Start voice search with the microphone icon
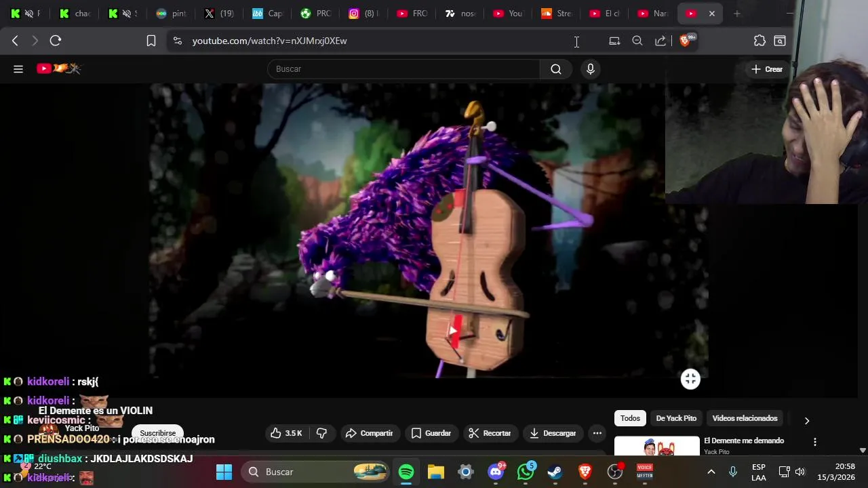This screenshot has width=868, height=488. pos(591,68)
